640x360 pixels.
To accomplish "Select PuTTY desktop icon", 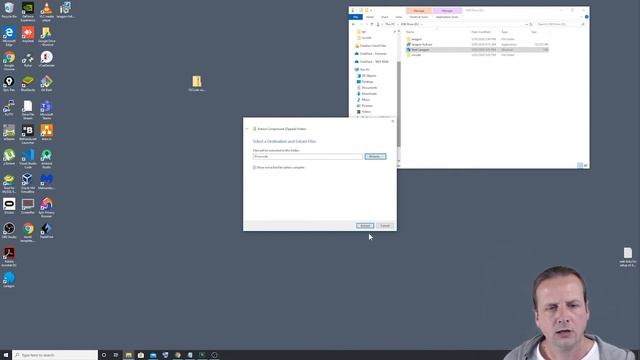I will coord(9,108).
